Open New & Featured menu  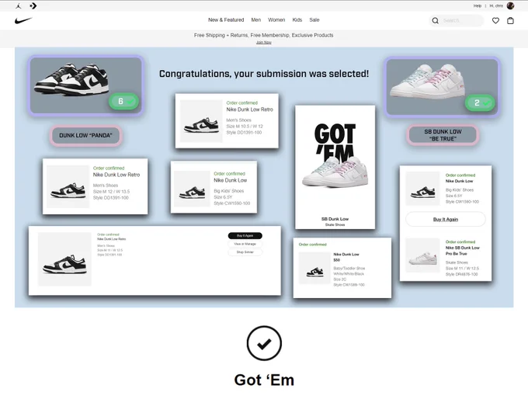226,20
